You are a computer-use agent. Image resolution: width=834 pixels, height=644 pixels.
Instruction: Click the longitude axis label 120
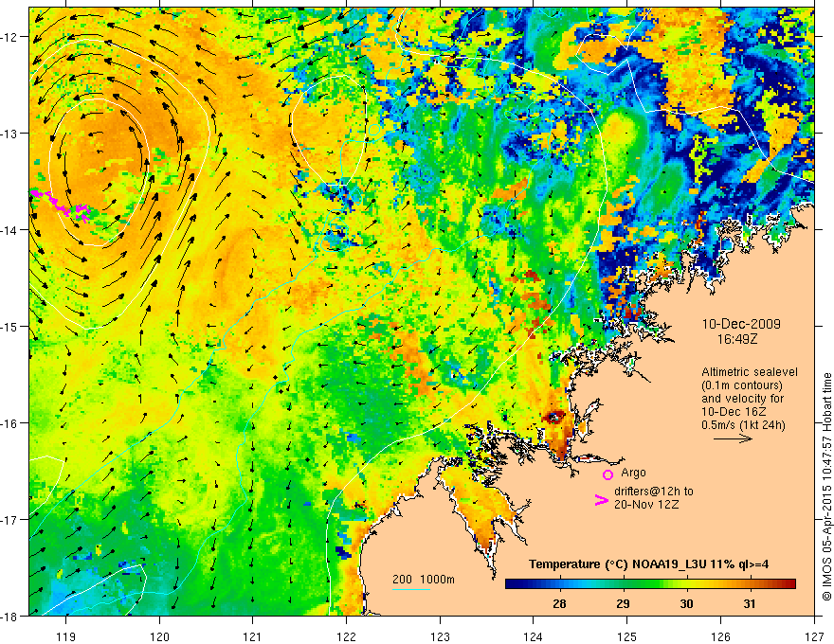159,636
